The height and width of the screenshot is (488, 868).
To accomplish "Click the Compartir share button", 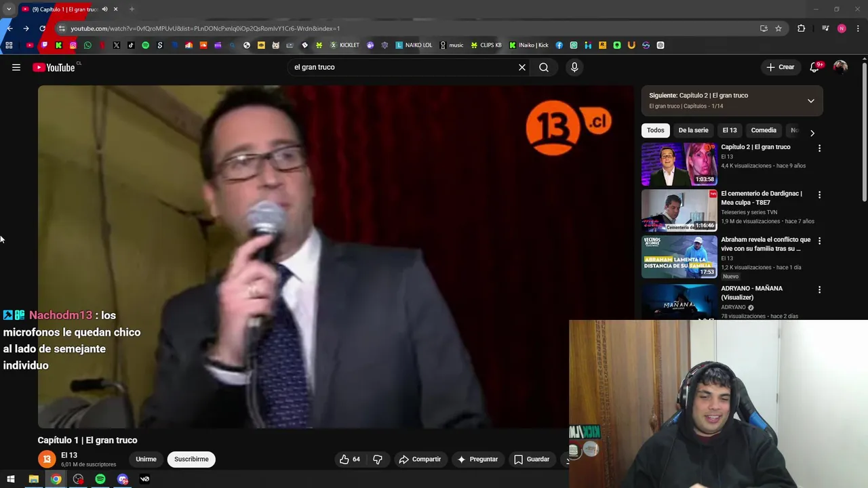I will coord(420,459).
